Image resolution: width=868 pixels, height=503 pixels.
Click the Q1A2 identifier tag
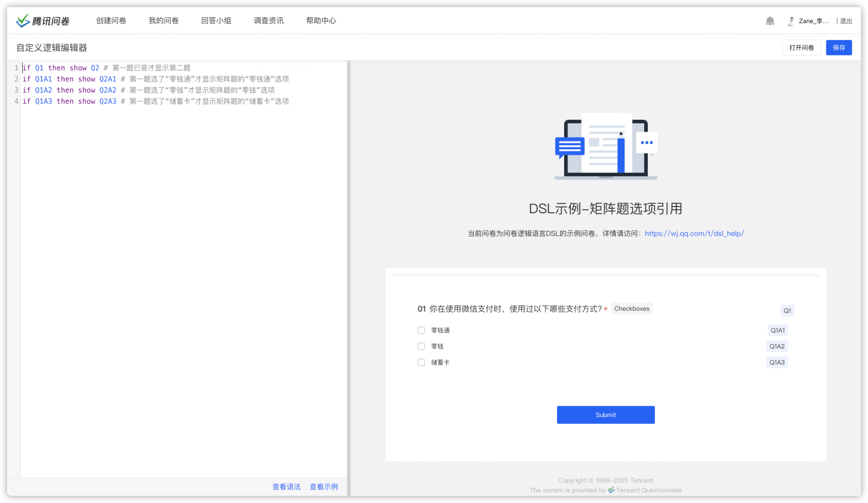[777, 346]
